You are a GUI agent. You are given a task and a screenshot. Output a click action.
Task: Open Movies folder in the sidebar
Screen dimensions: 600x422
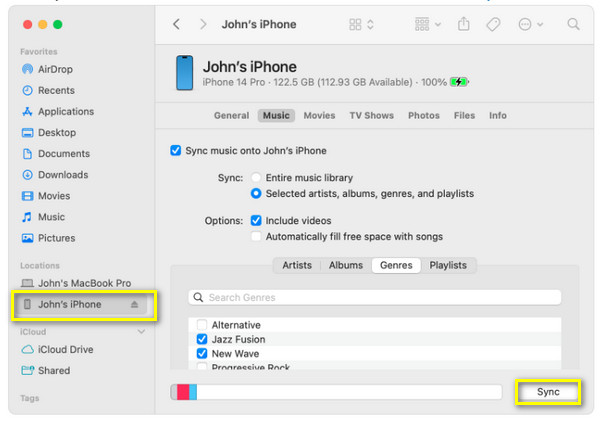tap(46, 196)
